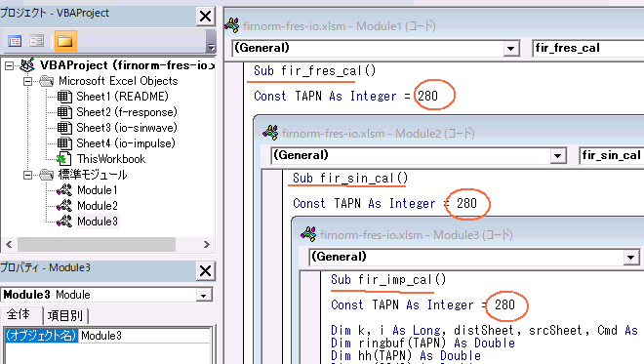
Task: Select Sheet4 (io-impulse) item
Action: (x=126, y=143)
